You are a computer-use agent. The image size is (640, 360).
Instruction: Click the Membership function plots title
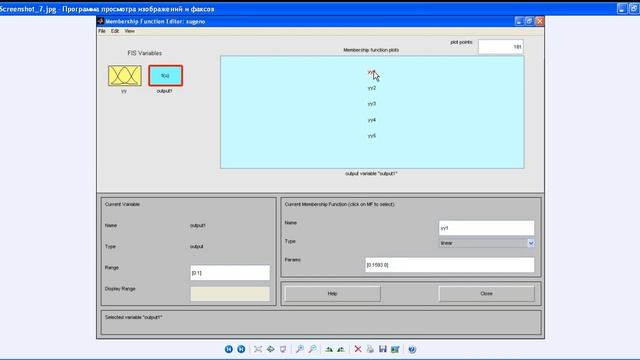pyautogui.click(x=371, y=50)
